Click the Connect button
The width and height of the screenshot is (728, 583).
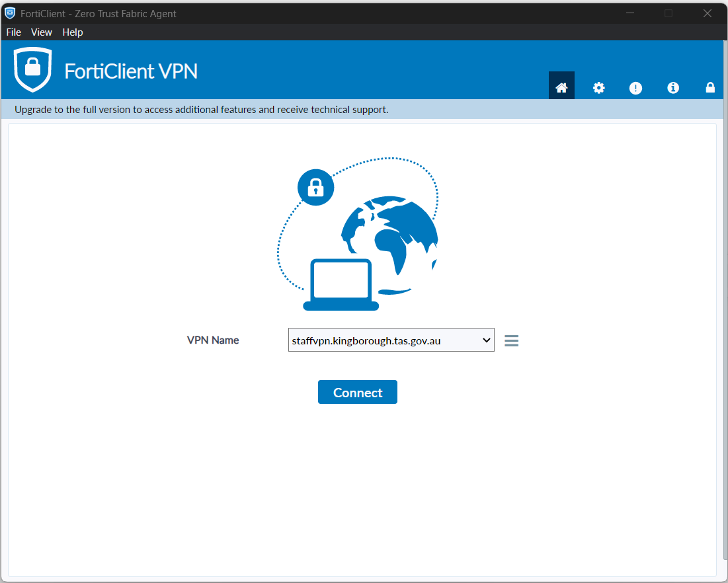click(358, 392)
